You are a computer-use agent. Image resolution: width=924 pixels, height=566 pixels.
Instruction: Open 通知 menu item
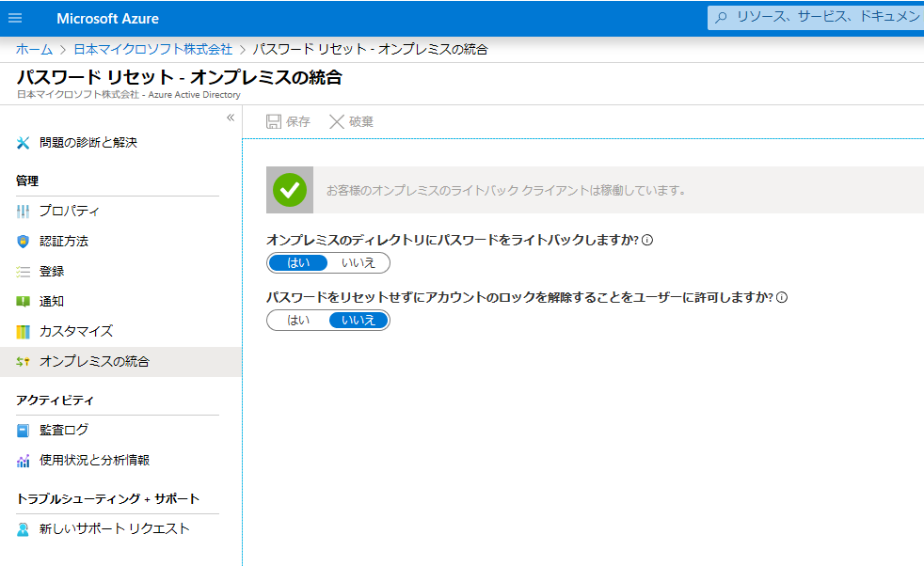120,302
